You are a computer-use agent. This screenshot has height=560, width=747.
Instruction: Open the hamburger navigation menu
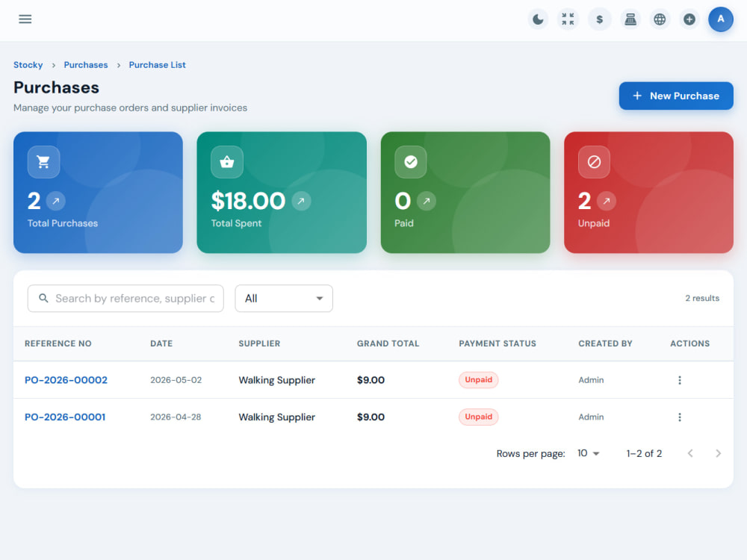pyautogui.click(x=25, y=19)
